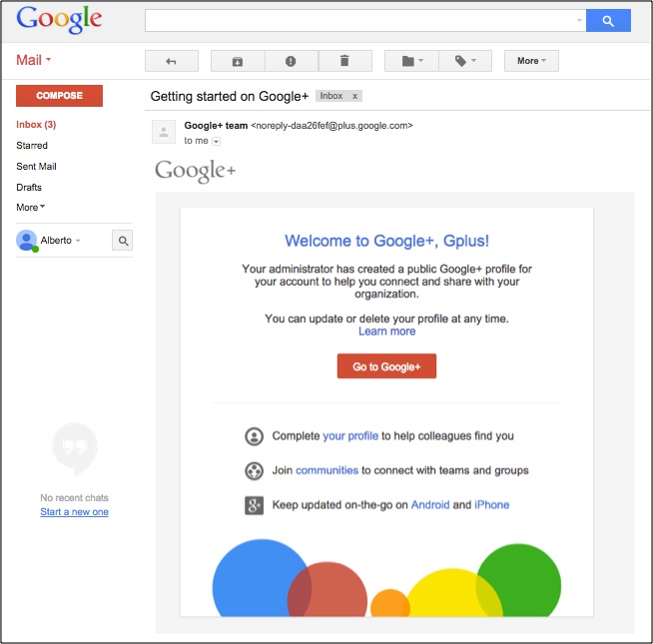Image resolution: width=653 pixels, height=644 pixels.
Task: Open the More actions toolbar dropdown
Action: tap(531, 61)
